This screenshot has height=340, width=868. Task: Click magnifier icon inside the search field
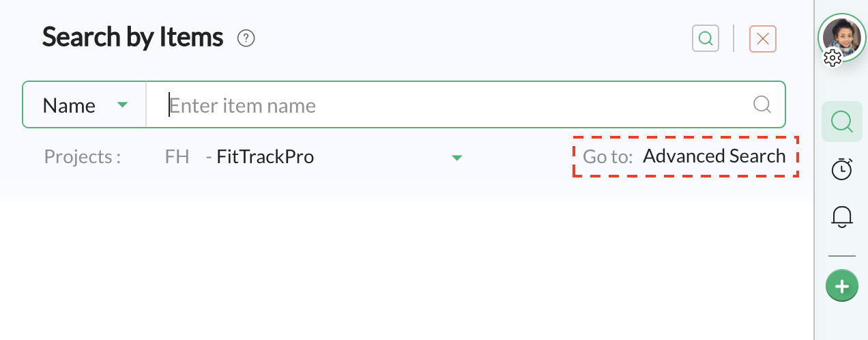(762, 104)
